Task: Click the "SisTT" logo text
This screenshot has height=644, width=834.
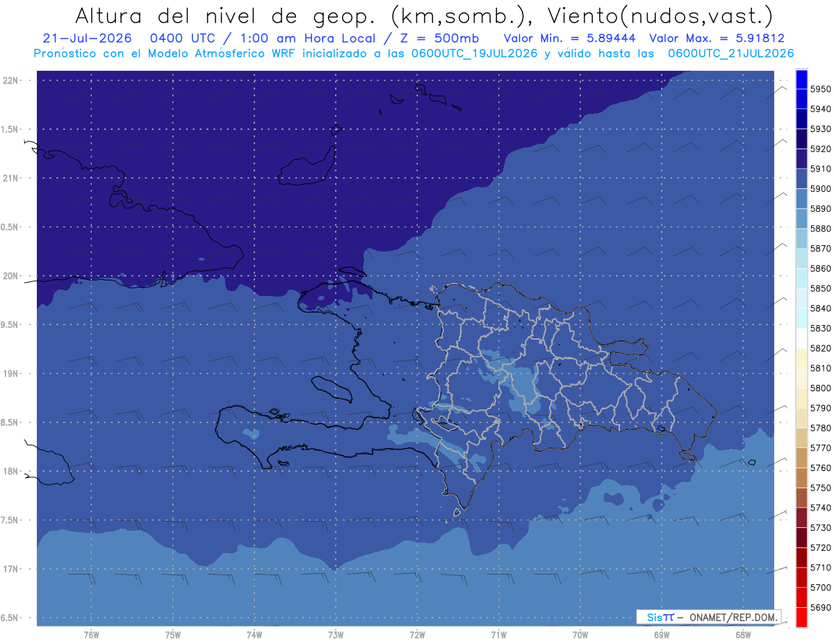Action: [660, 617]
